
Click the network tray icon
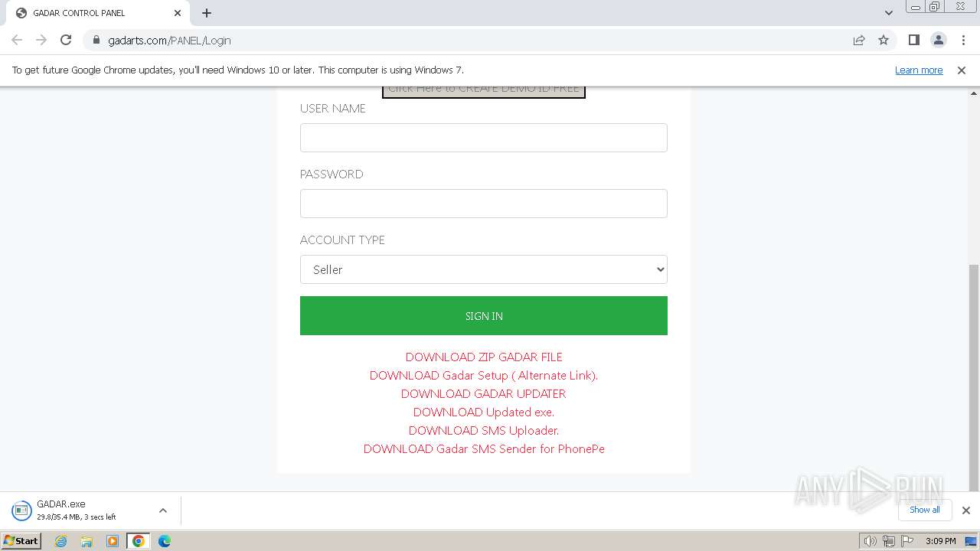tap(889, 541)
